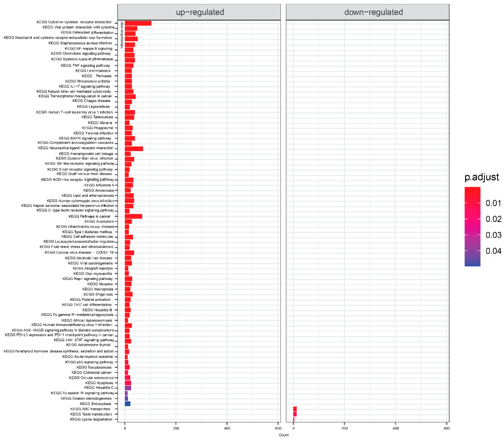Select the KEGG Taste transduction down-regulated bar
The width and height of the screenshot is (504, 441).
click(295, 414)
